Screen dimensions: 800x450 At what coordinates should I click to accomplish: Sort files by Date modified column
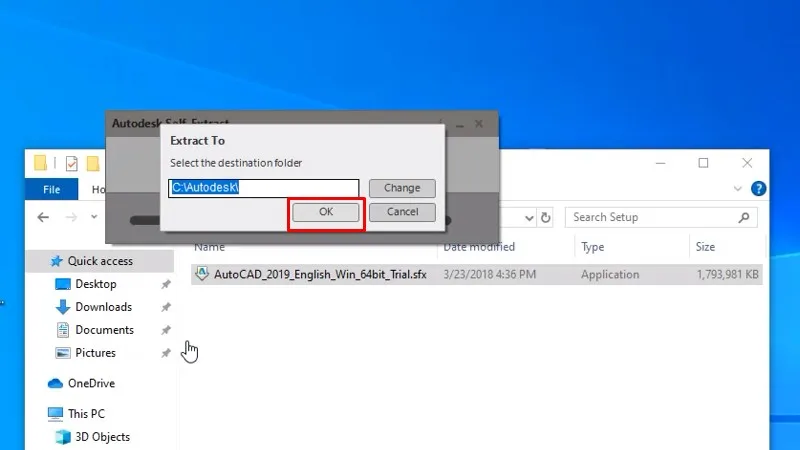coord(479,247)
